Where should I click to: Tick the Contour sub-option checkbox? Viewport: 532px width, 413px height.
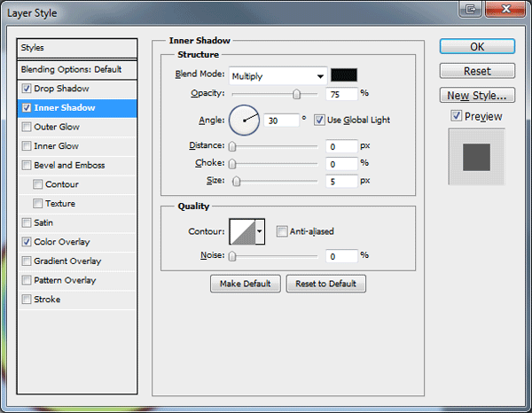click(x=37, y=184)
